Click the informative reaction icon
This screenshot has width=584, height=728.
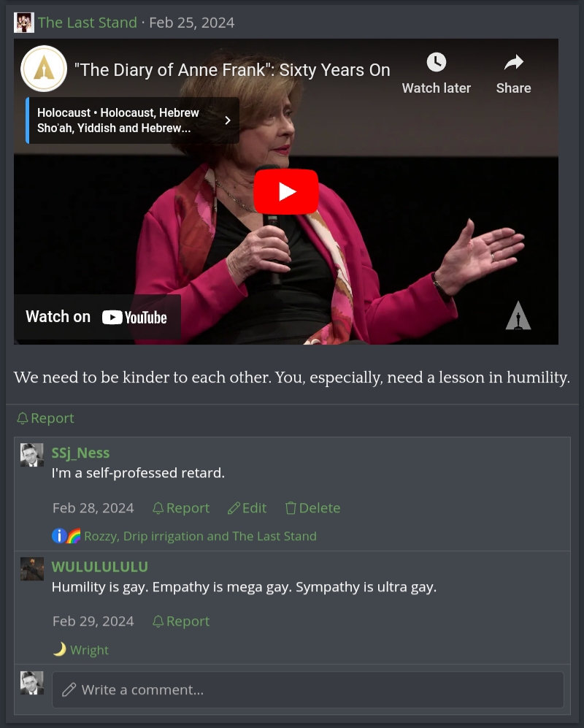pos(59,536)
